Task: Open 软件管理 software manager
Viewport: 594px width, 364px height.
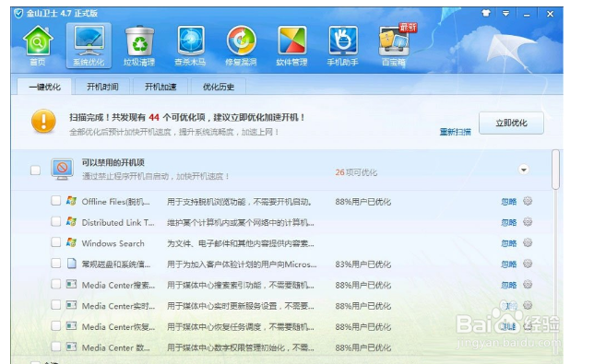Action: (291, 45)
